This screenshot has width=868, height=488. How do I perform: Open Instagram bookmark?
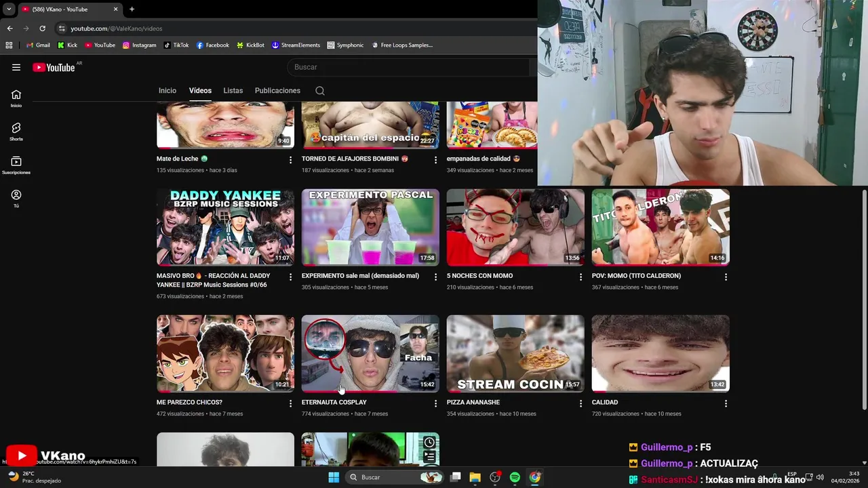click(x=139, y=45)
